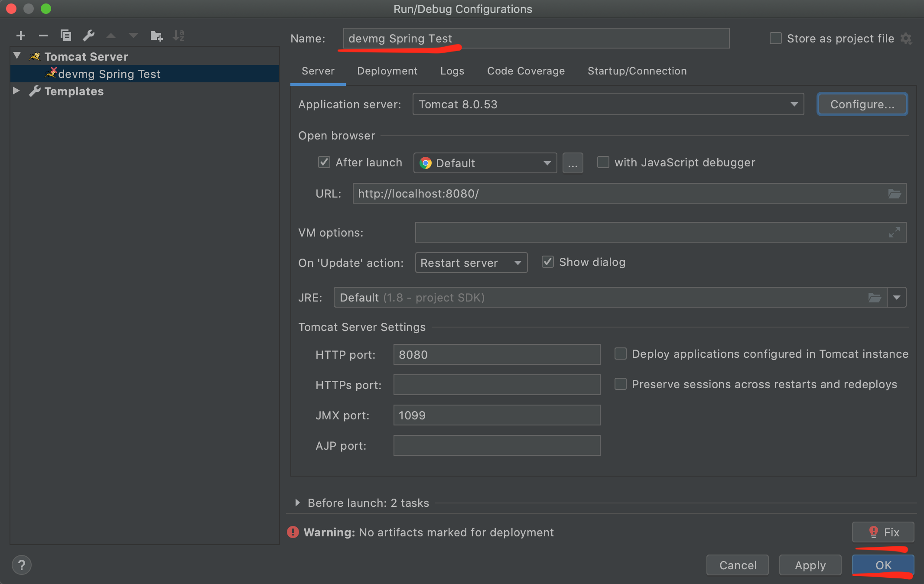924x584 pixels.
Task: Click the Create New Folder icon
Action: 156,36
